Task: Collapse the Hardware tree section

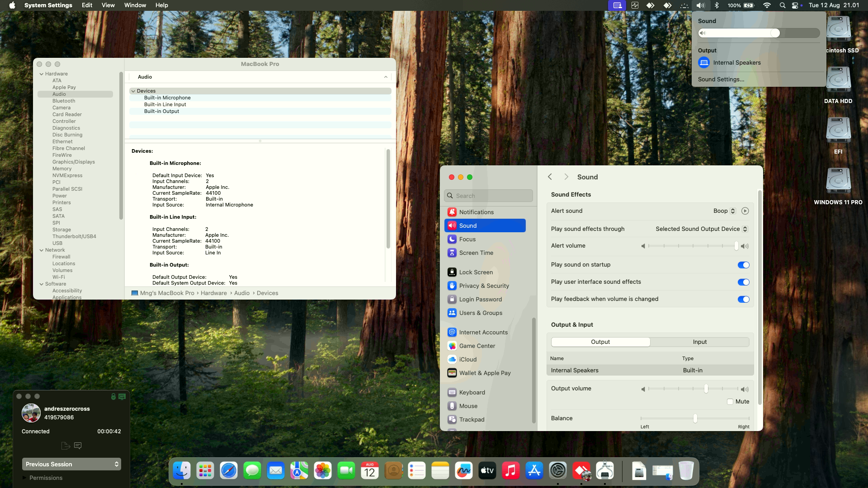Action: point(42,74)
